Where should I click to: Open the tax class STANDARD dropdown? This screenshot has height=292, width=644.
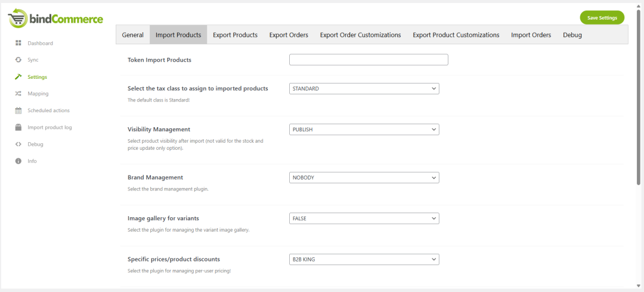tap(364, 88)
